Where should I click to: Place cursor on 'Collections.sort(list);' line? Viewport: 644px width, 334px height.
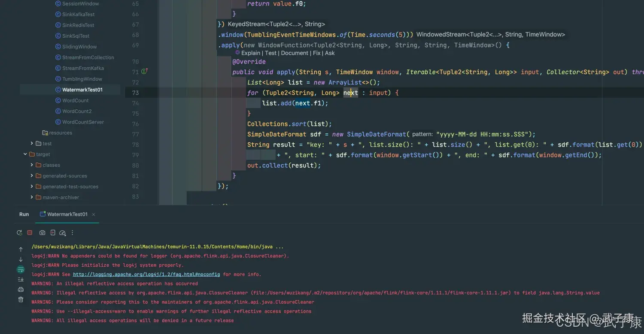click(x=289, y=124)
